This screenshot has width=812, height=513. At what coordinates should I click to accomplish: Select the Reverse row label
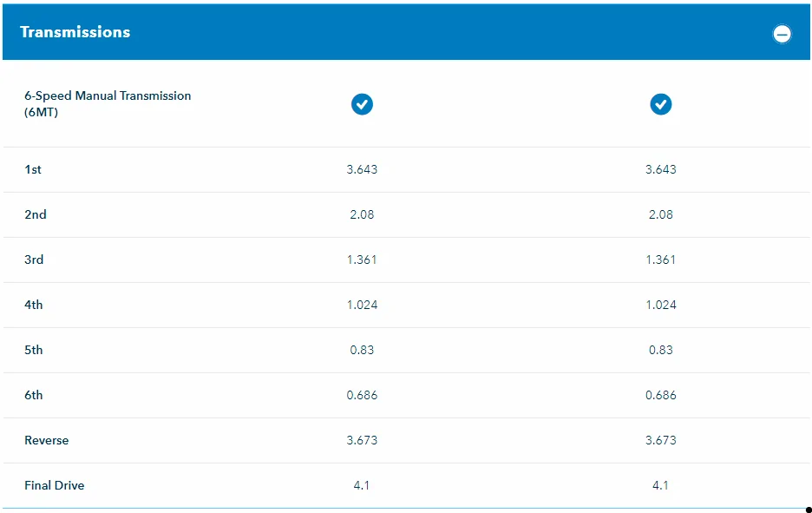click(47, 440)
